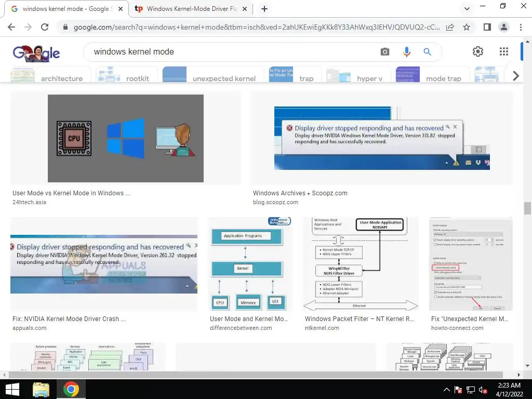Screen dimensions: 532x399
Task: Show hidden system tray icons
Action: pos(447,390)
